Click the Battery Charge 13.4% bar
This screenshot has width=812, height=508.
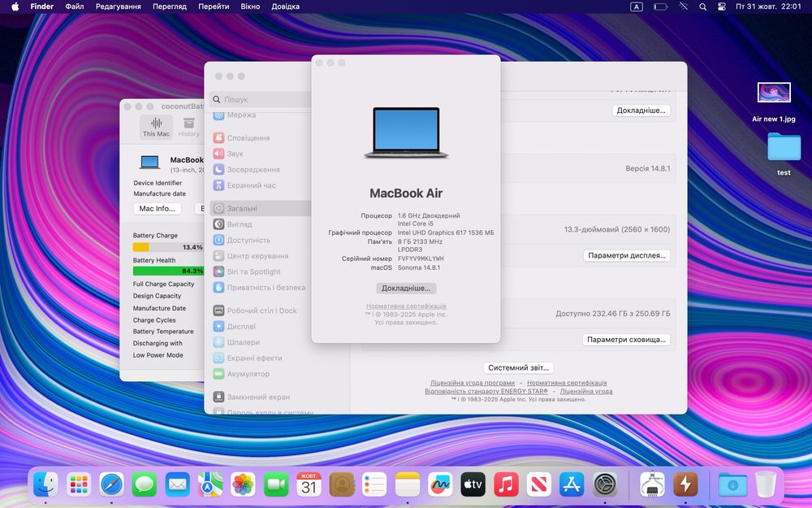tap(168, 247)
